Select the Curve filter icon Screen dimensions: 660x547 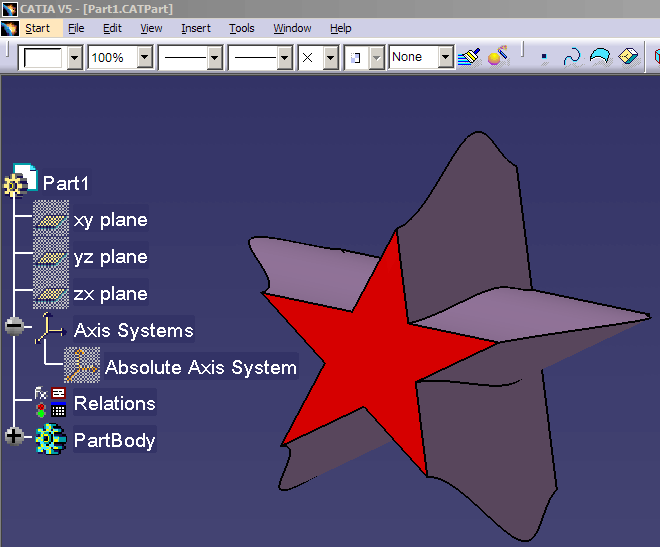(x=572, y=57)
